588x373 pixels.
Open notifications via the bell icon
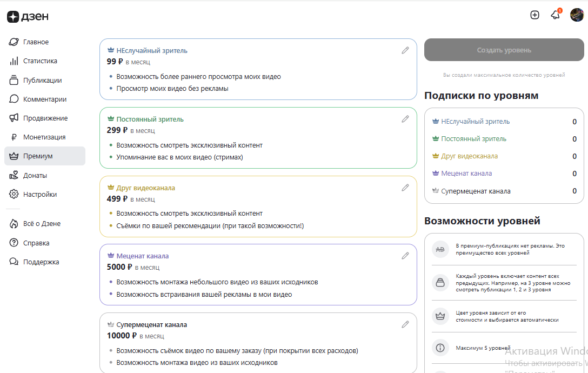[x=555, y=15]
